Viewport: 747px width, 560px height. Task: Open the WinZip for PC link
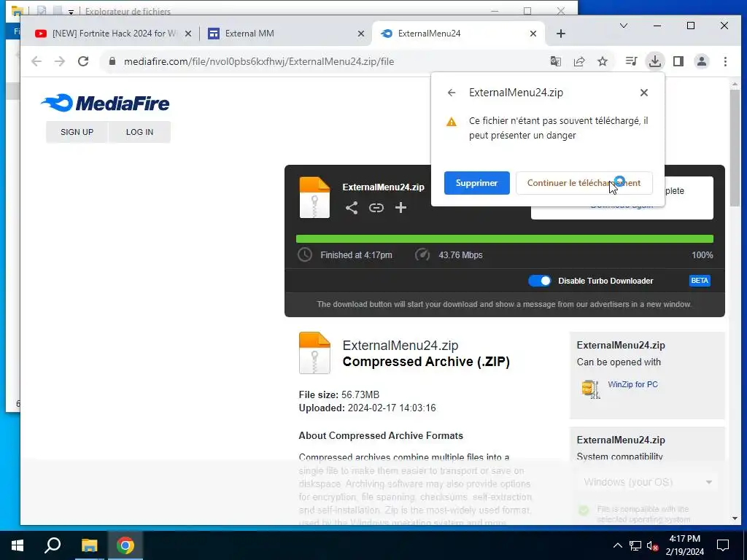tap(632, 384)
